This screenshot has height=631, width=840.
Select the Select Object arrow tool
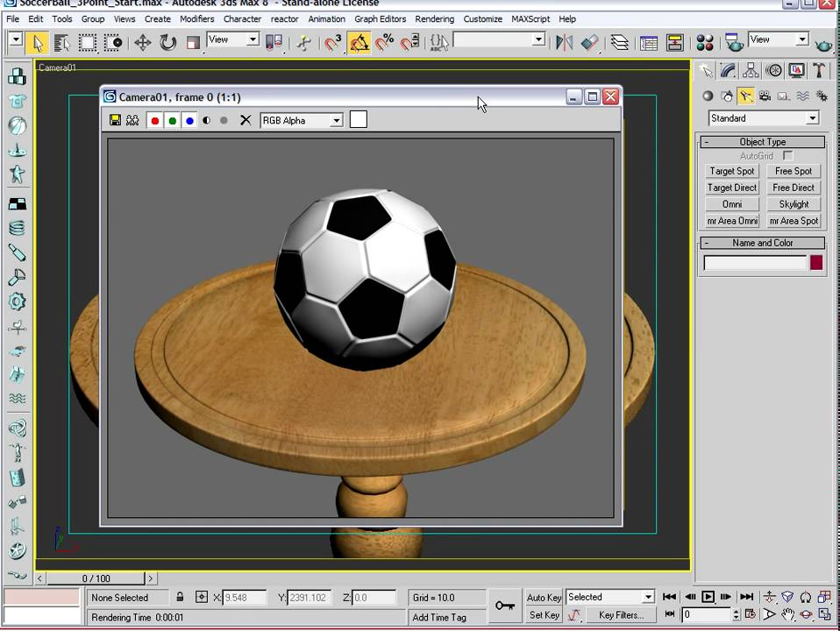tap(37, 42)
